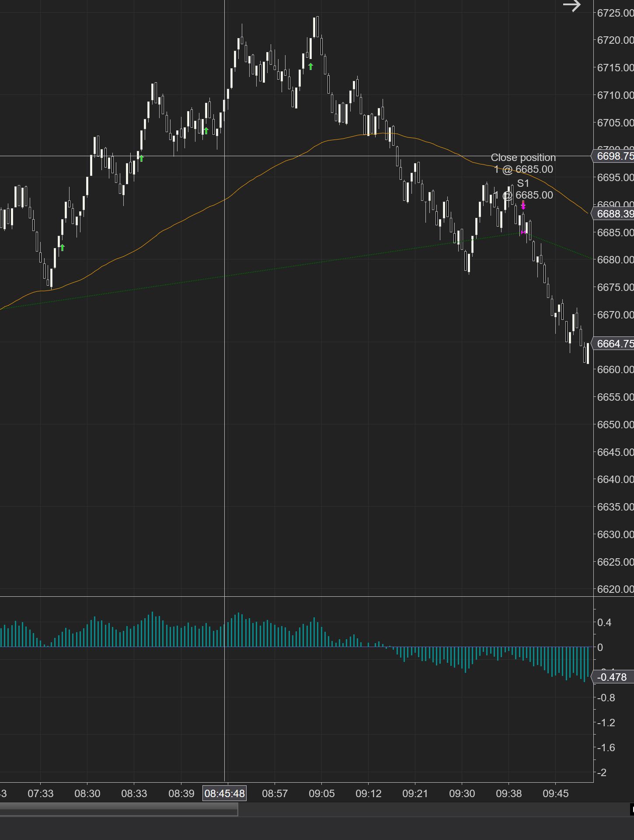
Task: Click the green arrow left of the crosshair line
Action: pos(206,130)
